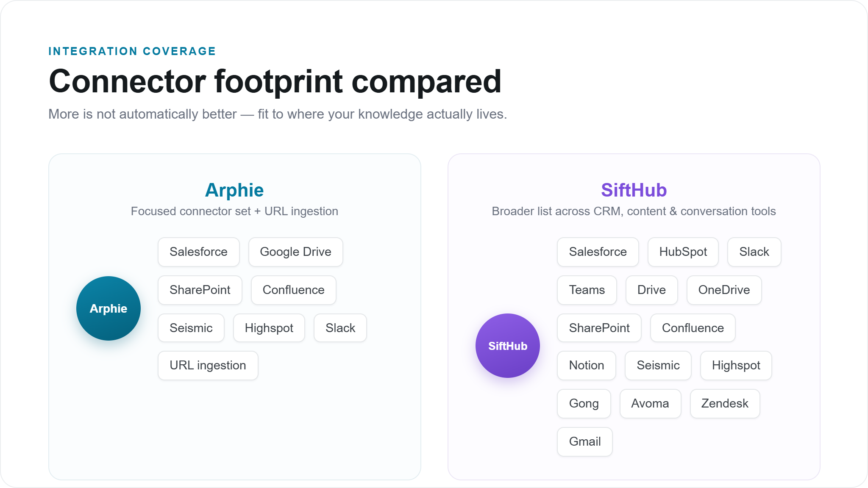The width and height of the screenshot is (868, 488).
Task: Click the Avoma connector chip
Action: point(650,404)
